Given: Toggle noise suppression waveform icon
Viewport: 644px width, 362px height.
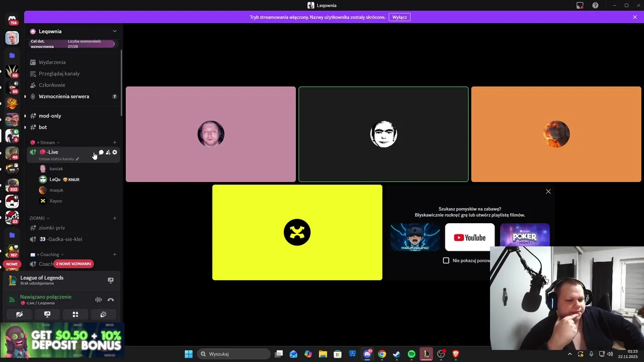Looking at the screenshot, I should pos(99,300).
